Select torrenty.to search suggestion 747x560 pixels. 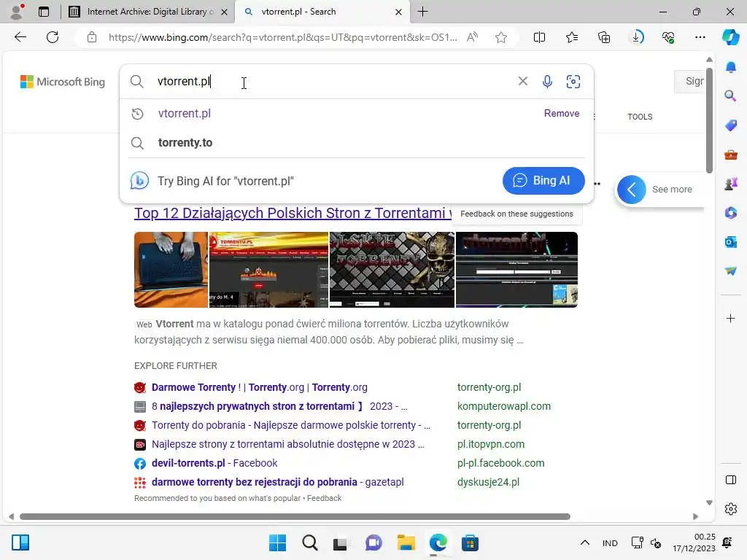356,142
